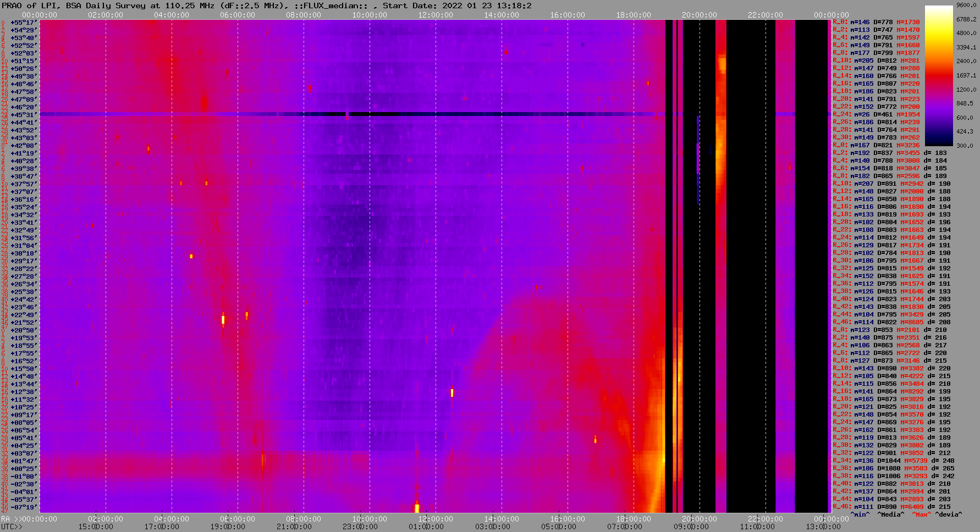Viewport: 980px width, 532px height.
Task: Click the declination label +55°17'
Action: point(24,23)
